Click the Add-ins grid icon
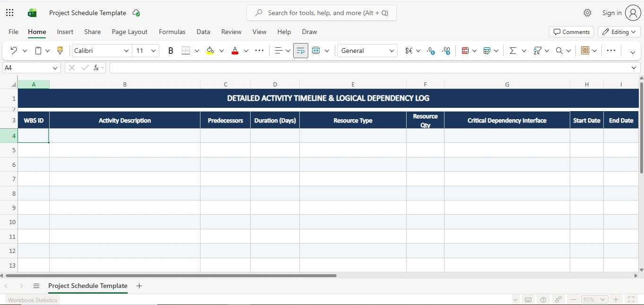 click(x=585, y=51)
